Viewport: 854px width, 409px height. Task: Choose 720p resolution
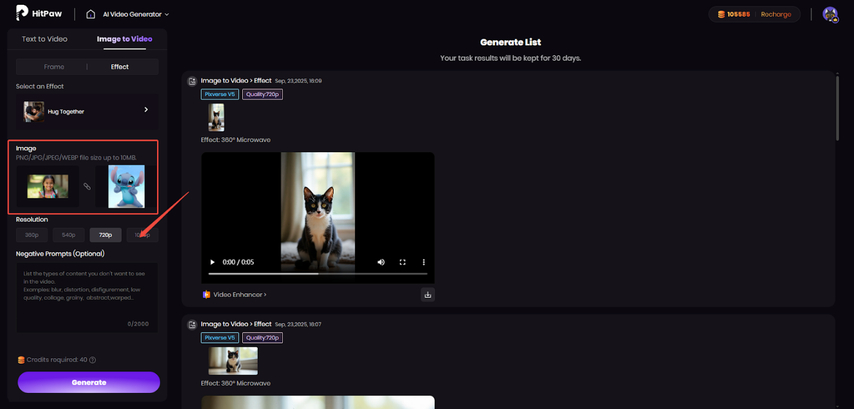[105, 235]
